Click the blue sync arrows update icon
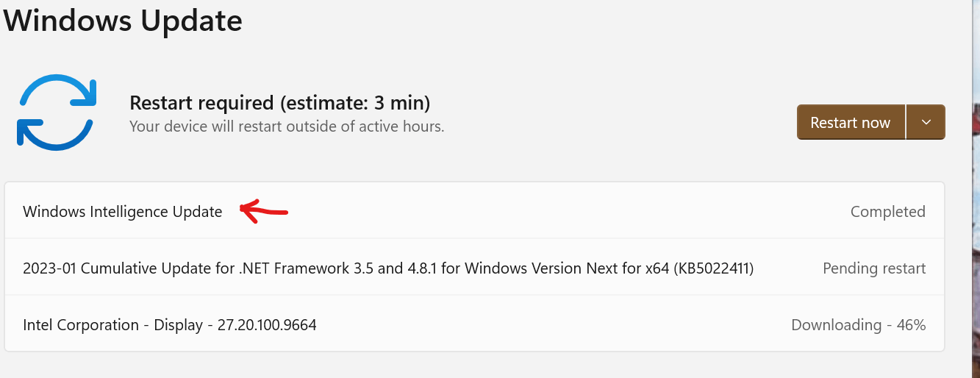The width and height of the screenshot is (980, 378). pyautogui.click(x=57, y=113)
